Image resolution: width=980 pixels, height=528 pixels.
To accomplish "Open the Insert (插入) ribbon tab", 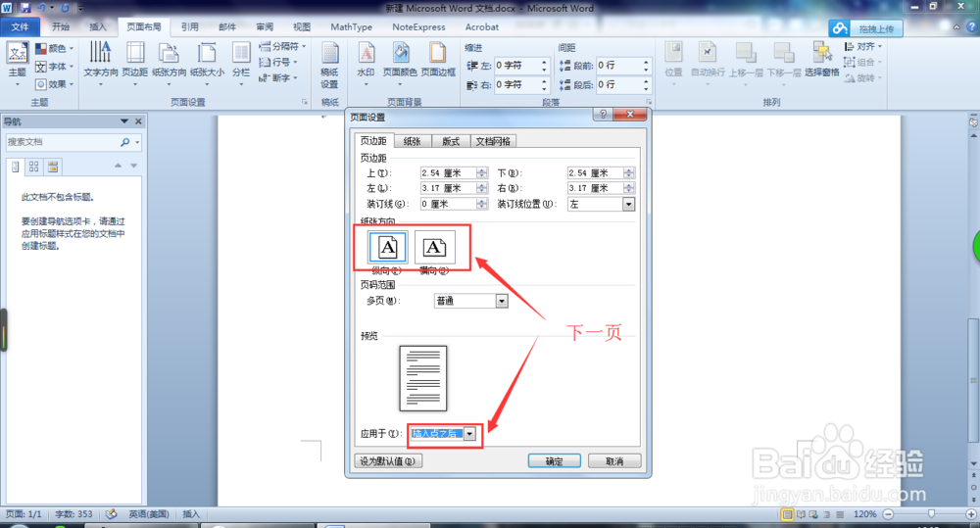I will click(x=98, y=26).
